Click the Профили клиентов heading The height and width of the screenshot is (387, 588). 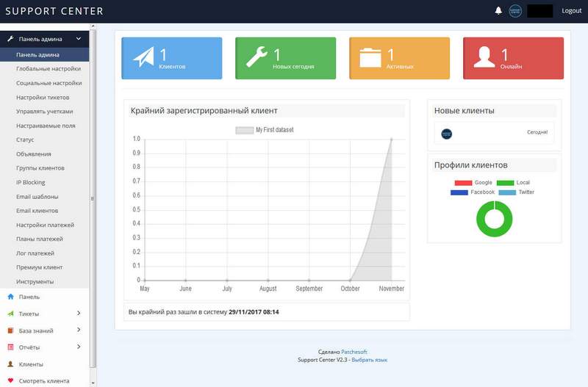(x=470, y=165)
